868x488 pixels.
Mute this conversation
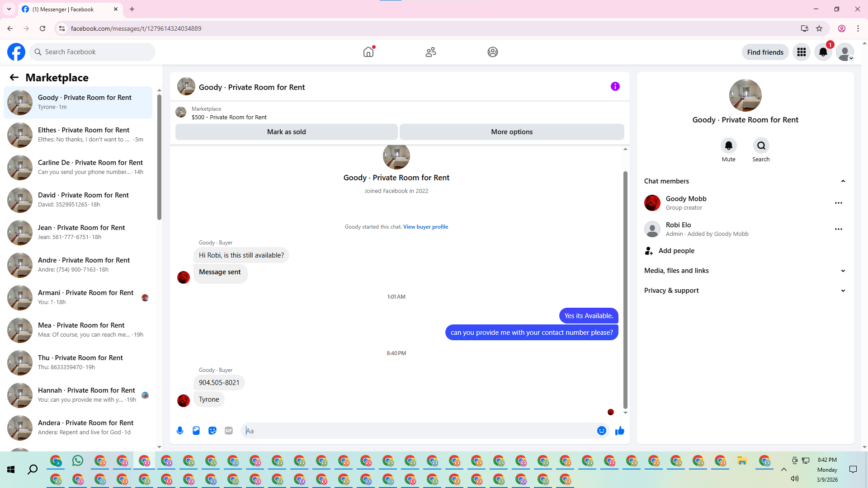(x=728, y=146)
